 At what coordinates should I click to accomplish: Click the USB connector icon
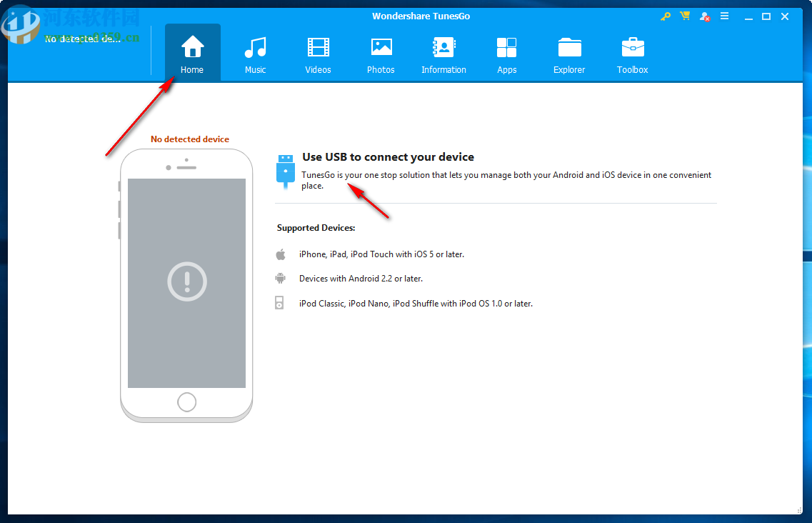point(286,171)
